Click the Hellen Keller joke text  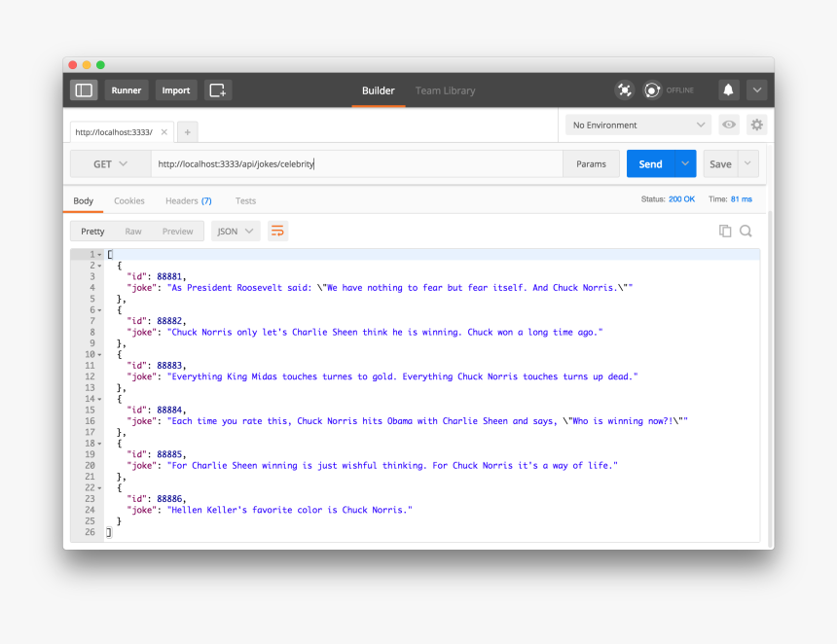click(x=290, y=510)
